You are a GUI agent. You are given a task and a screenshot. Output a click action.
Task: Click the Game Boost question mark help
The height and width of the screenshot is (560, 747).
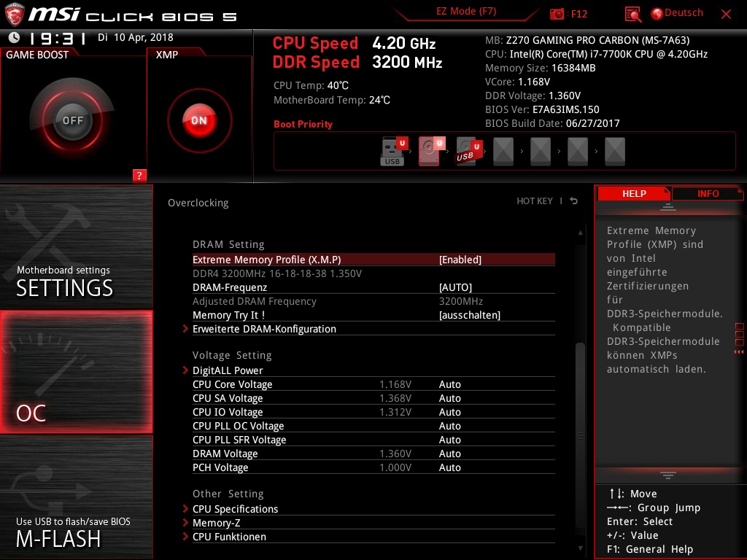(x=139, y=175)
